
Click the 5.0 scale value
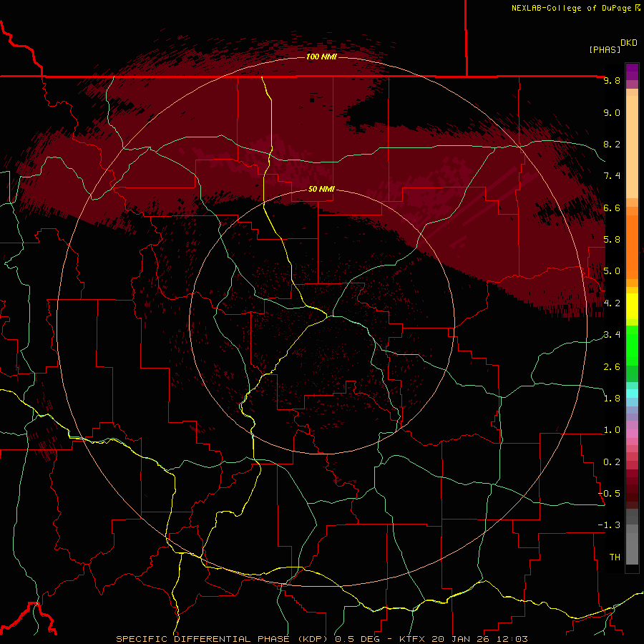[x=612, y=271]
